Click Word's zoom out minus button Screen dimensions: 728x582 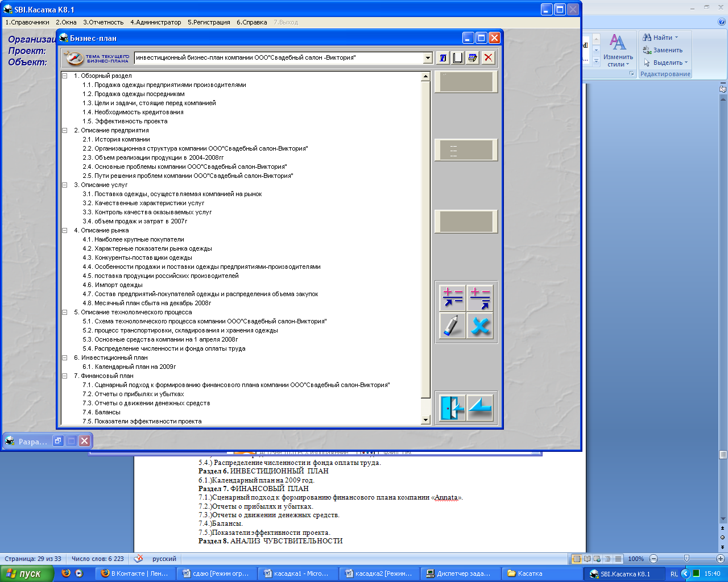[653, 559]
